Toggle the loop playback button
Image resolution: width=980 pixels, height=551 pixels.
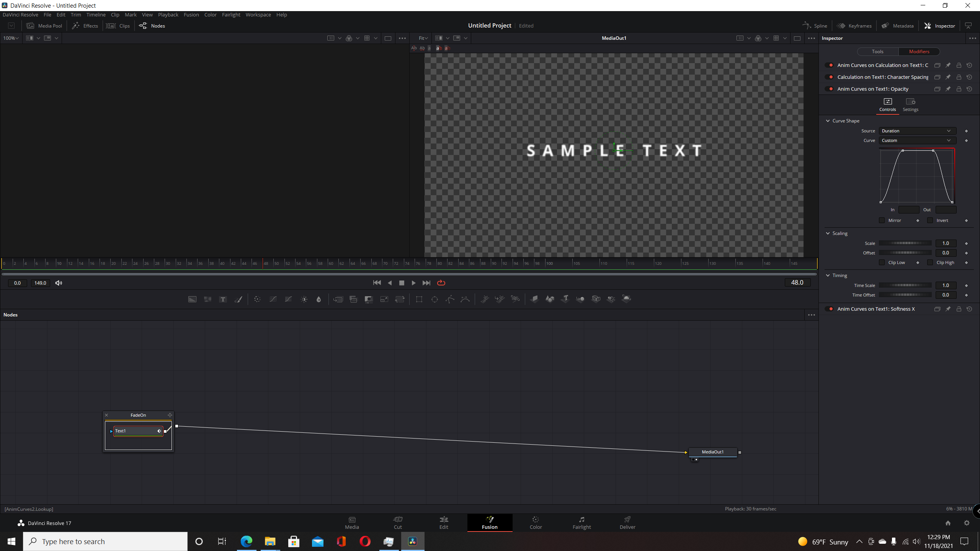(441, 283)
